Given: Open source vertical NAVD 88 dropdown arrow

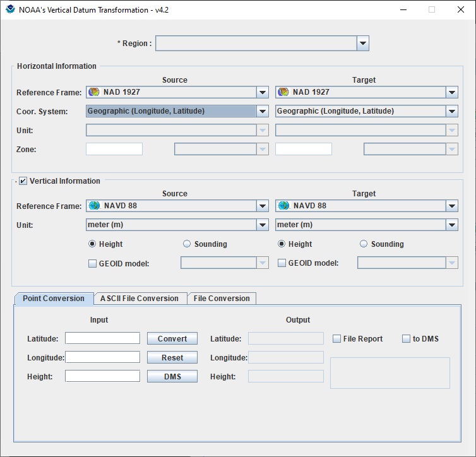Looking at the screenshot, I should pos(262,206).
